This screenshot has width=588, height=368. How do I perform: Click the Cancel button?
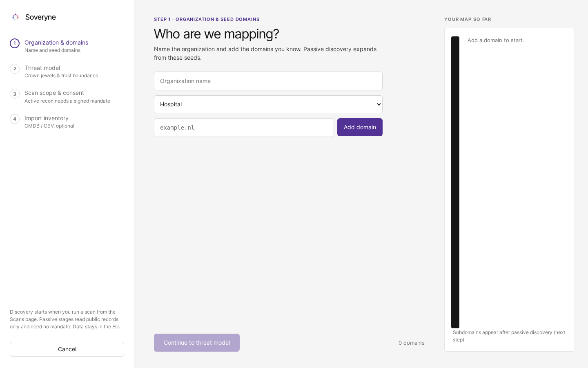67,349
